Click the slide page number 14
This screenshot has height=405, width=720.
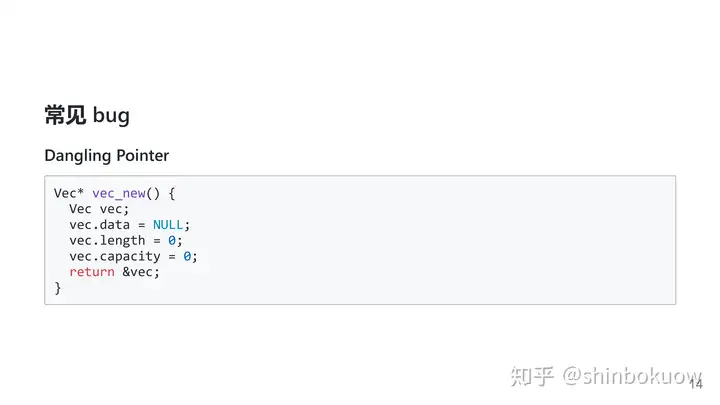[696, 383]
